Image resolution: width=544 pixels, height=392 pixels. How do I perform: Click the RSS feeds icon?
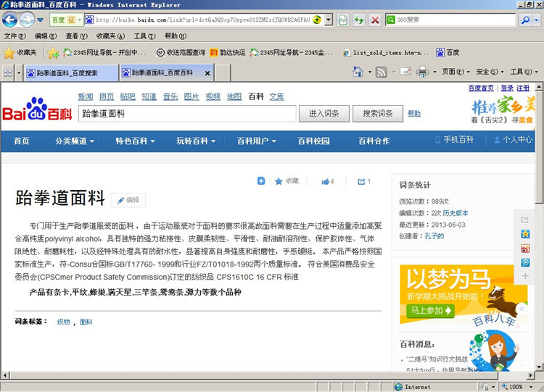pos(381,72)
